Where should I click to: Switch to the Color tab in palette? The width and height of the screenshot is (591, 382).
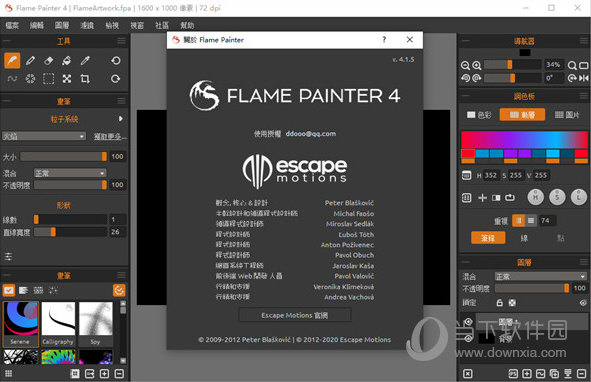click(479, 115)
